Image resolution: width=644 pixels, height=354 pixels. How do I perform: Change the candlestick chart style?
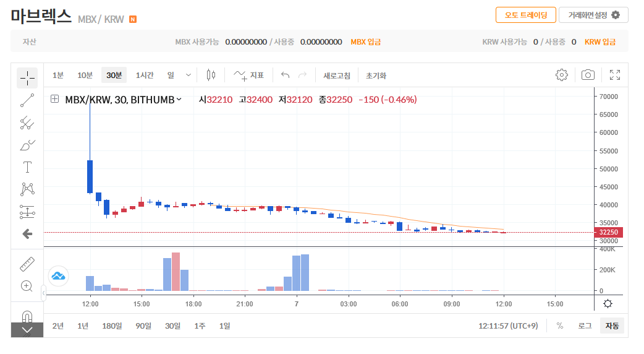pyautogui.click(x=211, y=75)
